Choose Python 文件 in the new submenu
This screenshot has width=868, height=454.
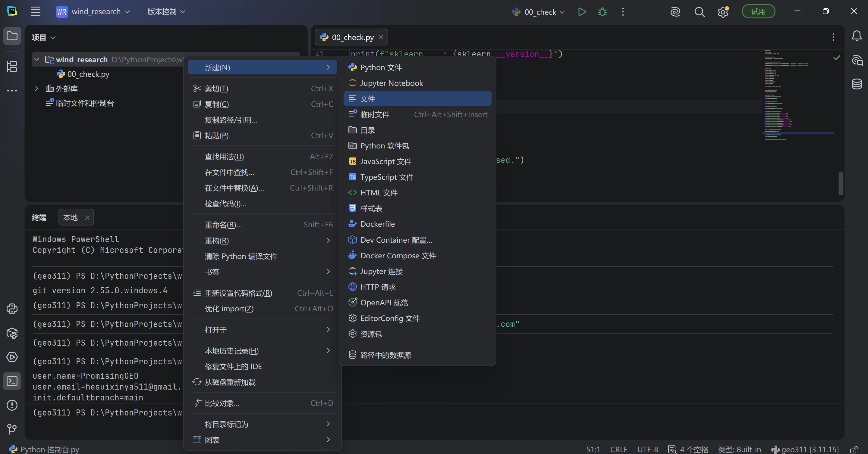point(417,67)
